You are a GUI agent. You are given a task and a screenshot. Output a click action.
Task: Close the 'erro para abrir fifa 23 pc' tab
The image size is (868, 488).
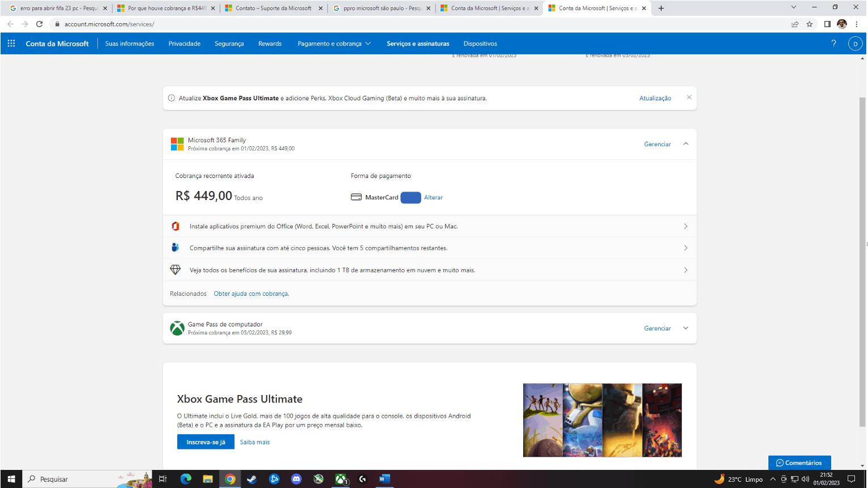tap(105, 8)
